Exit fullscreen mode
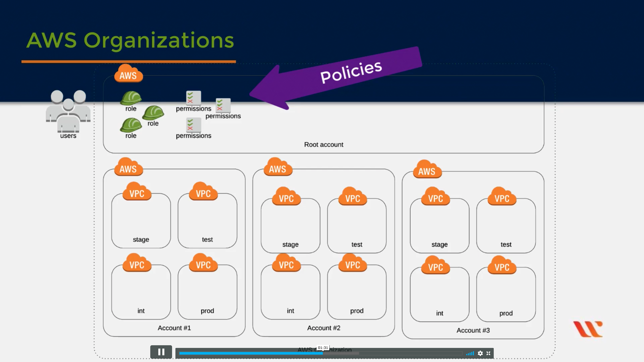644x362 pixels. pos(488,353)
